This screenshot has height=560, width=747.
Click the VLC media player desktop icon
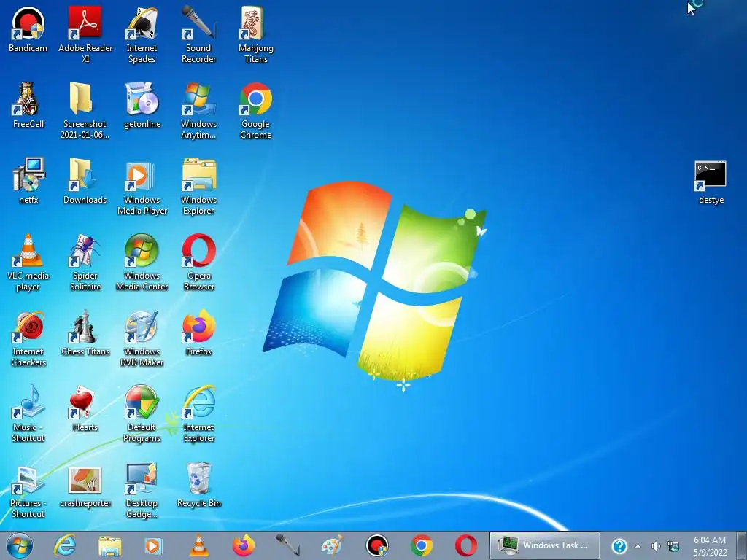[28, 262]
